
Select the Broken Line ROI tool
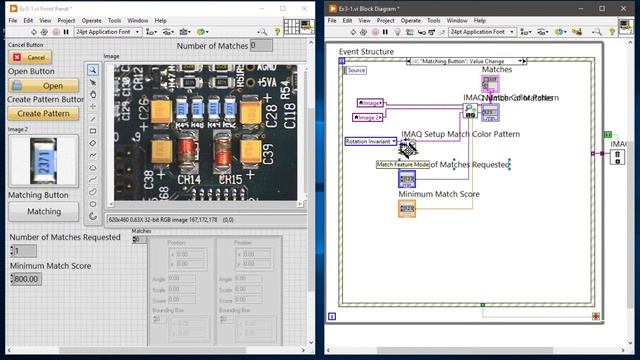[93, 155]
